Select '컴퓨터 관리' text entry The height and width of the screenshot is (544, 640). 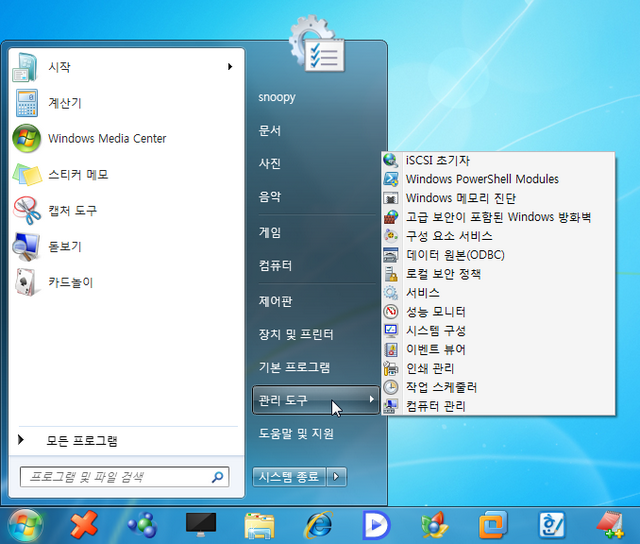[x=436, y=406]
